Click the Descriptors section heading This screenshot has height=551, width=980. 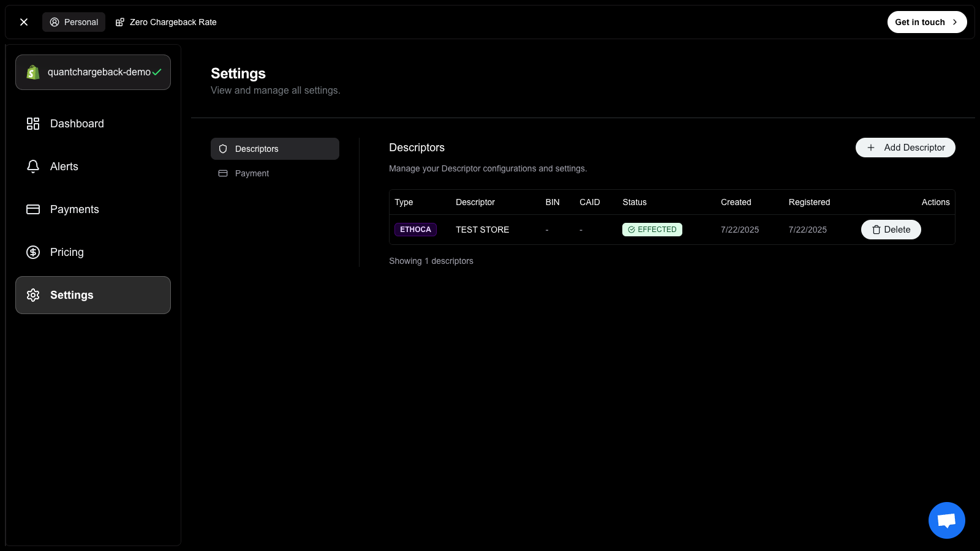pos(417,148)
